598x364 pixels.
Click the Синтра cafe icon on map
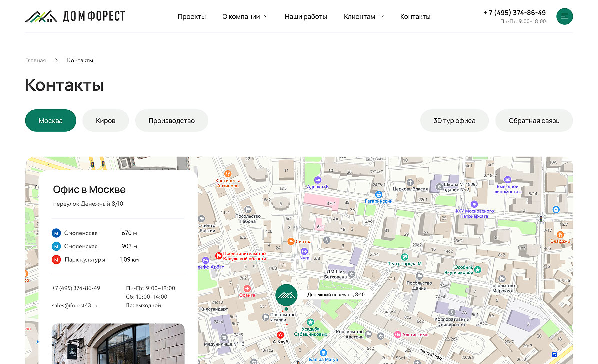[x=290, y=241]
